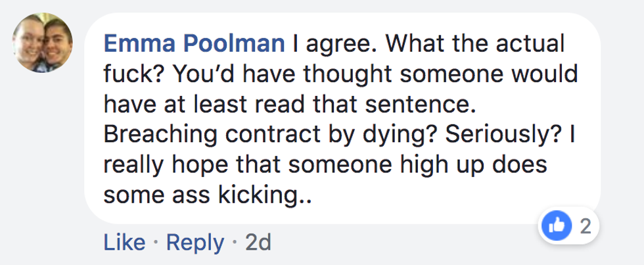View the reaction count of 2
The width and height of the screenshot is (644, 265).
pos(584,227)
